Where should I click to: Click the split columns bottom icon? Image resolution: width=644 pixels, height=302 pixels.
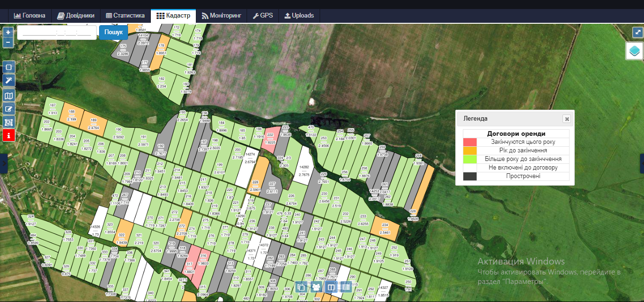click(x=331, y=287)
